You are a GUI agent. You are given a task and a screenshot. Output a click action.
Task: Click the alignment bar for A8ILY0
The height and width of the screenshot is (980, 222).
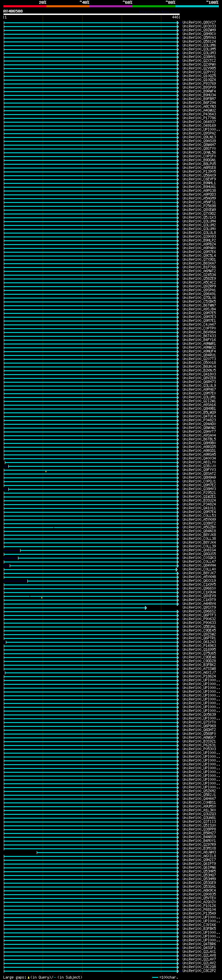pyautogui.click(x=92, y=462)
